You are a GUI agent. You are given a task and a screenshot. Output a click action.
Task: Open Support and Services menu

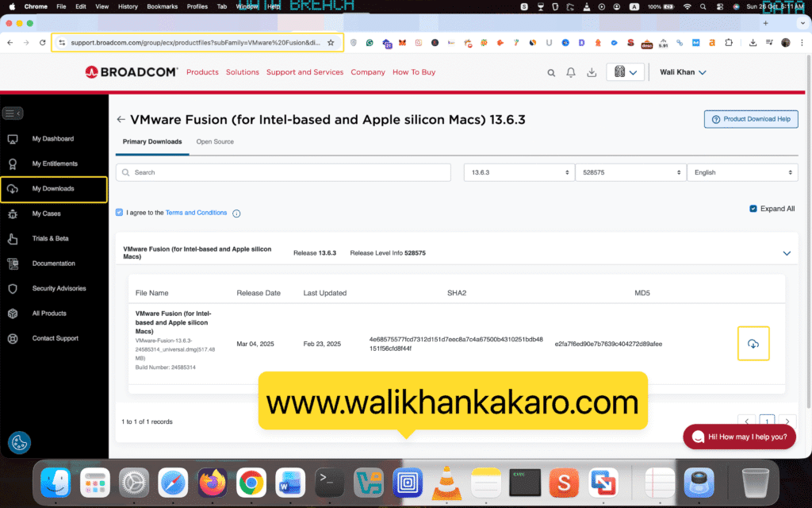[x=304, y=72]
